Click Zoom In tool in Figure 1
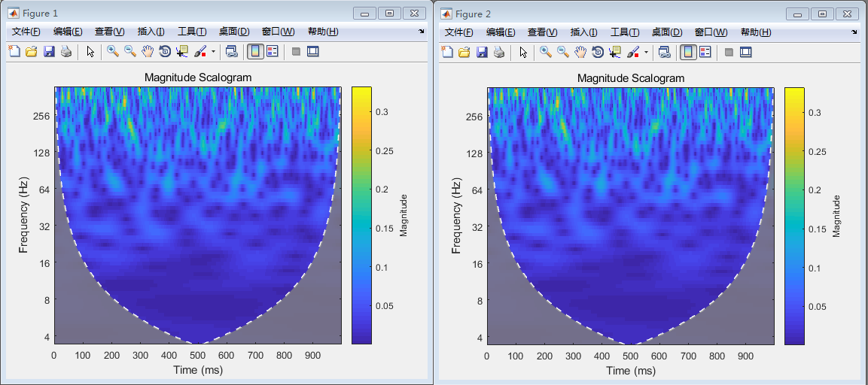Screen dimensions: 868x385 point(112,52)
